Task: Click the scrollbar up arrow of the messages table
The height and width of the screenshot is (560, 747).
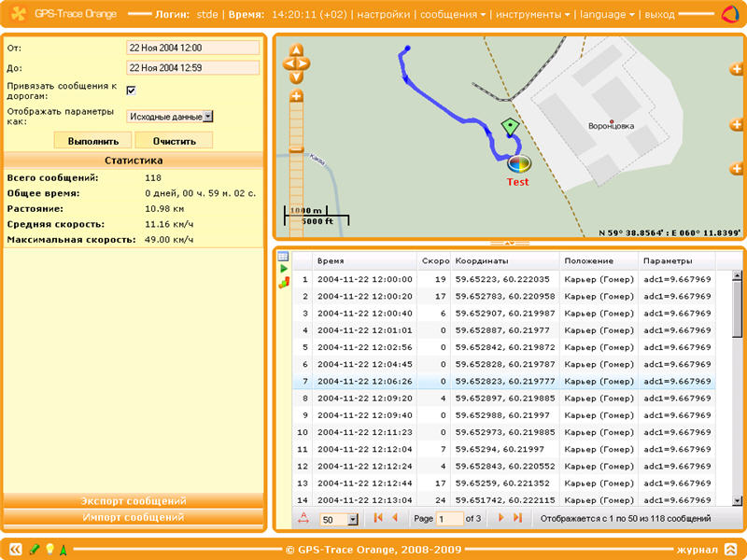Action: [x=737, y=275]
